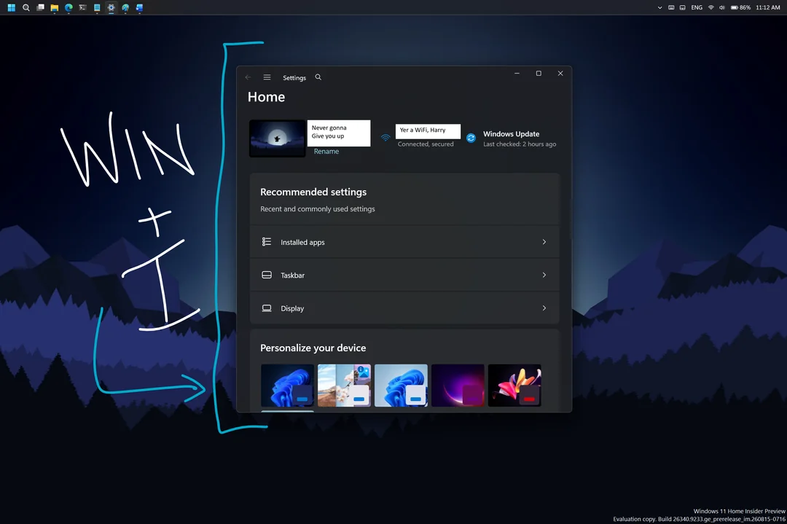Open battery status showing 86%
The height and width of the screenshot is (524, 787).
tap(741, 8)
